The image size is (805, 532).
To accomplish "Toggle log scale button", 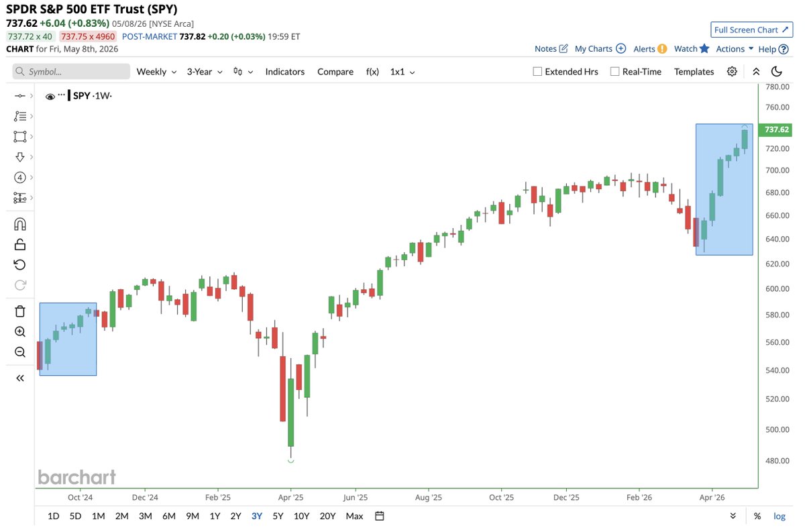I will click(x=780, y=516).
